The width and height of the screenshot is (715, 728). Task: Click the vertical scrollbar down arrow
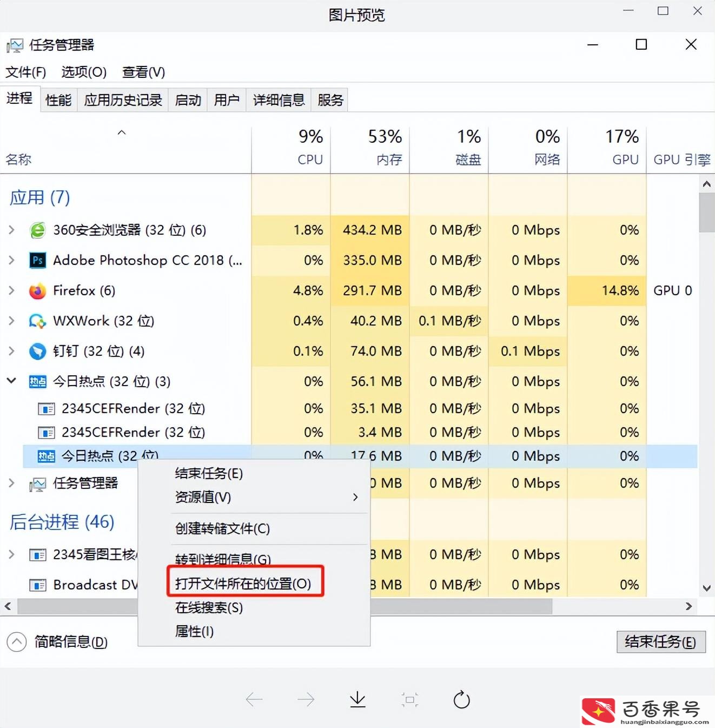point(706,588)
